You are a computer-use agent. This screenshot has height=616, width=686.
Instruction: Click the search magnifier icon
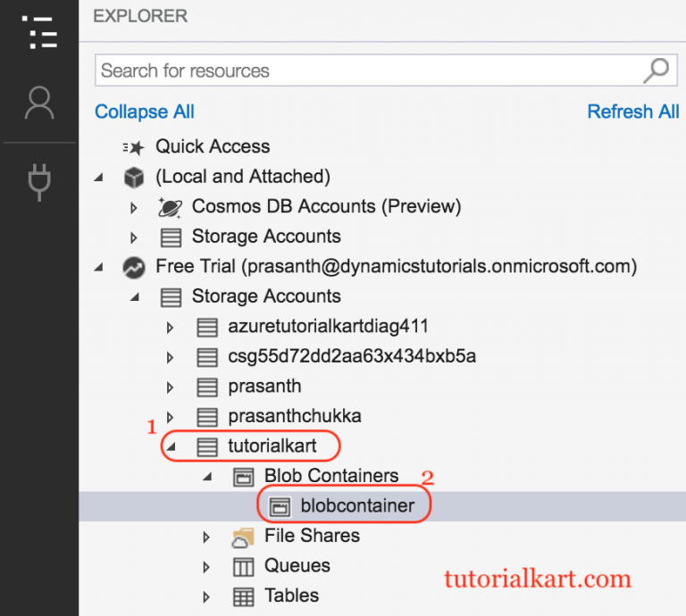656,71
